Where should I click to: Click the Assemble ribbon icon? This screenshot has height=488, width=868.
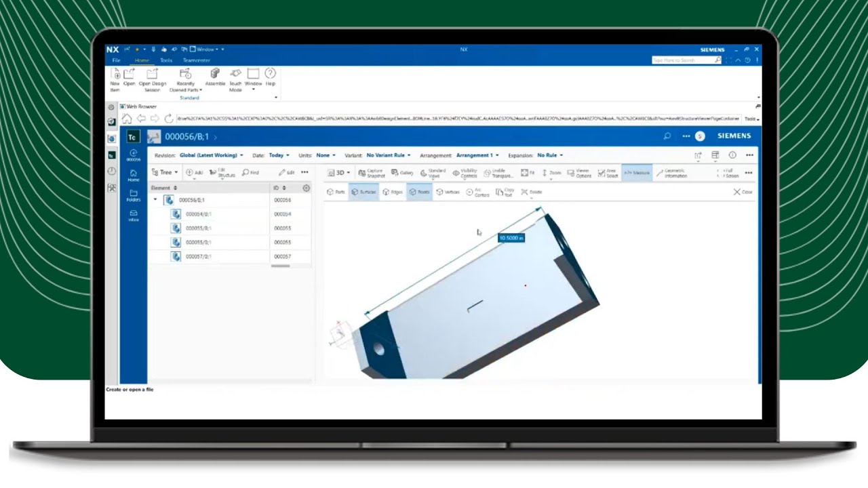pyautogui.click(x=215, y=77)
